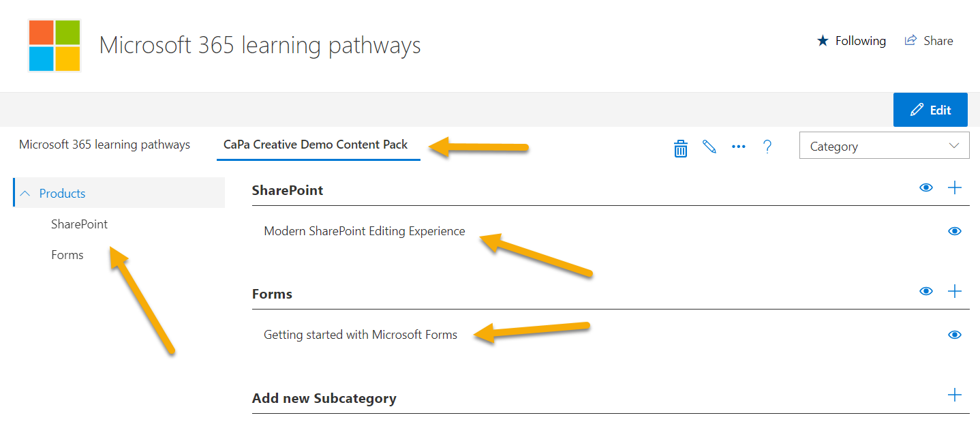Screen dimensions: 980x437
Task: Switch to the Microsoft 365 learning pathways tab
Action: (104, 145)
